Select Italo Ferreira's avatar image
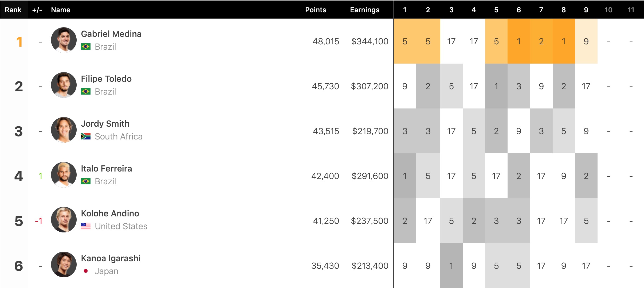The image size is (644, 288). tap(64, 175)
